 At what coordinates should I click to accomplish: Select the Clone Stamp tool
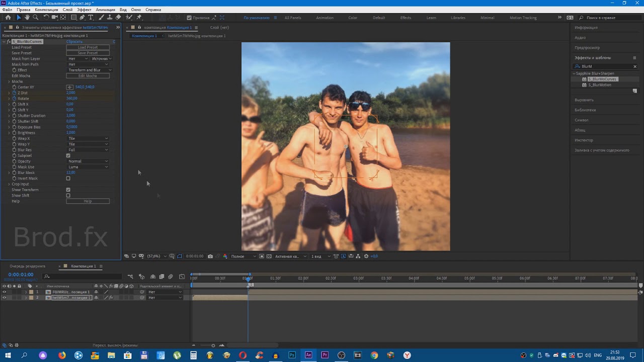(x=110, y=18)
